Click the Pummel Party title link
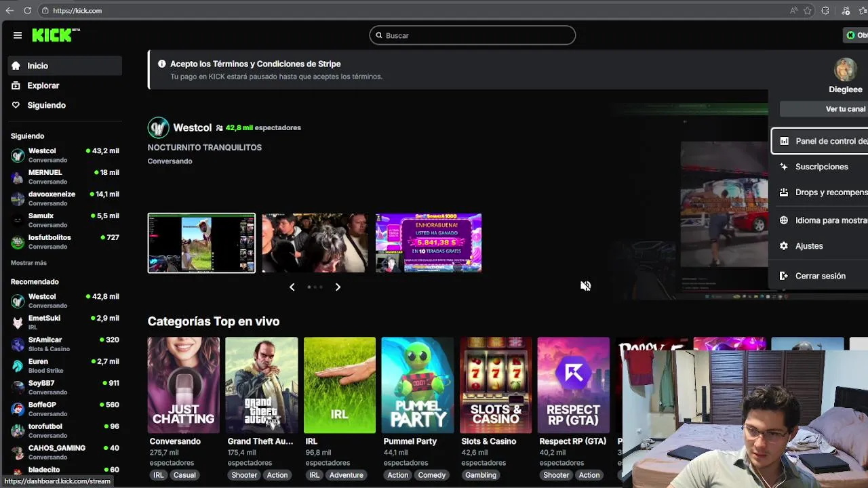Screen dimensions: 868x488 410,441
